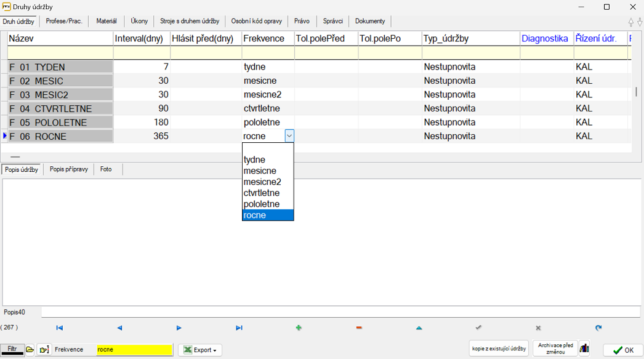Select row 'F 01 TYDEN'
Screen dimensions: 644x359
60,67
